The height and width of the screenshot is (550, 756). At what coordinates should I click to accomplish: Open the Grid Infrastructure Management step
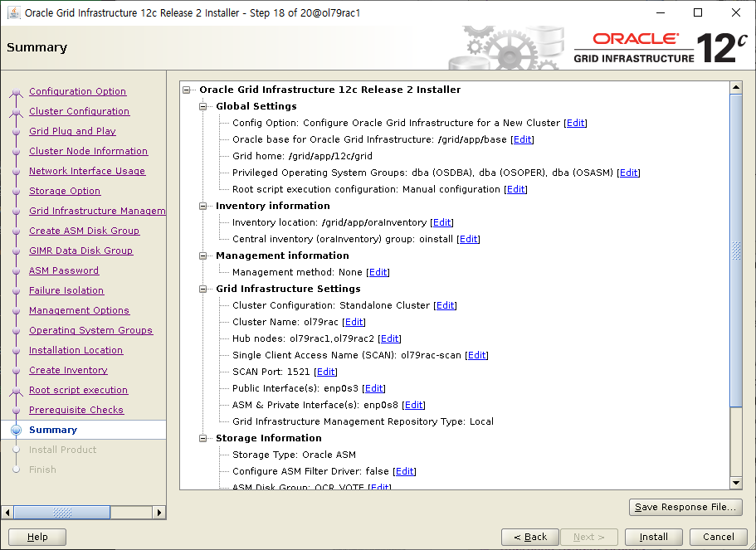(97, 211)
